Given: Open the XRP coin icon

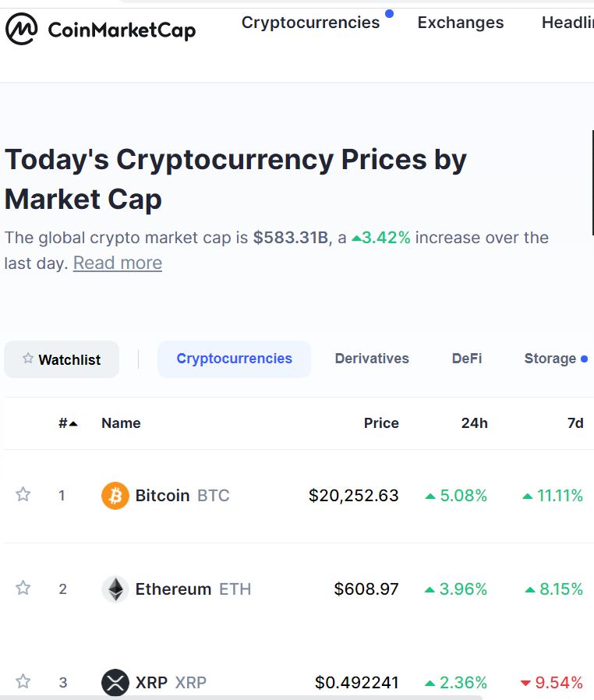Looking at the screenshot, I should click(x=115, y=682).
